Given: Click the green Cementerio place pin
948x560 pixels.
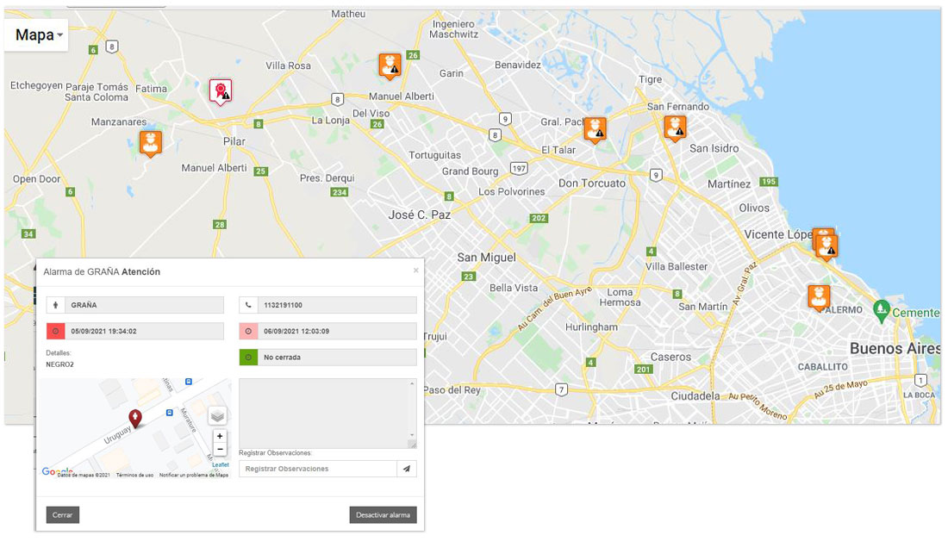Looking at the screenshot, I should [x=882, y=310].
